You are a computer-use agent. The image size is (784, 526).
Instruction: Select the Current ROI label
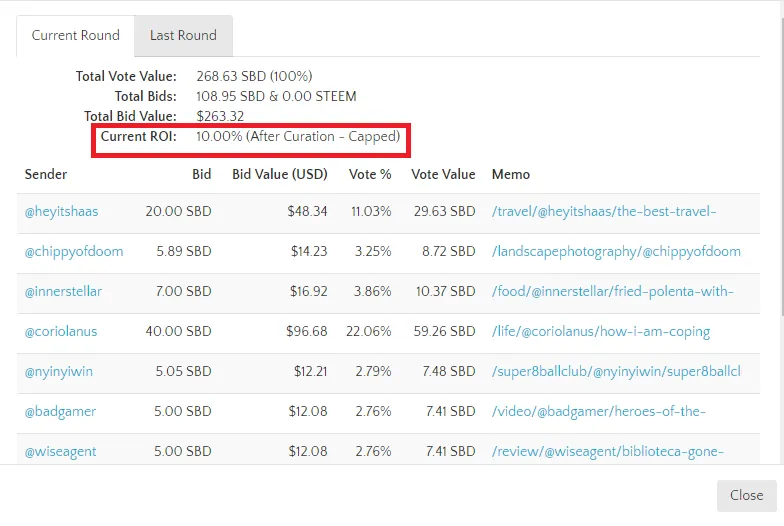(x=138, y=136)
